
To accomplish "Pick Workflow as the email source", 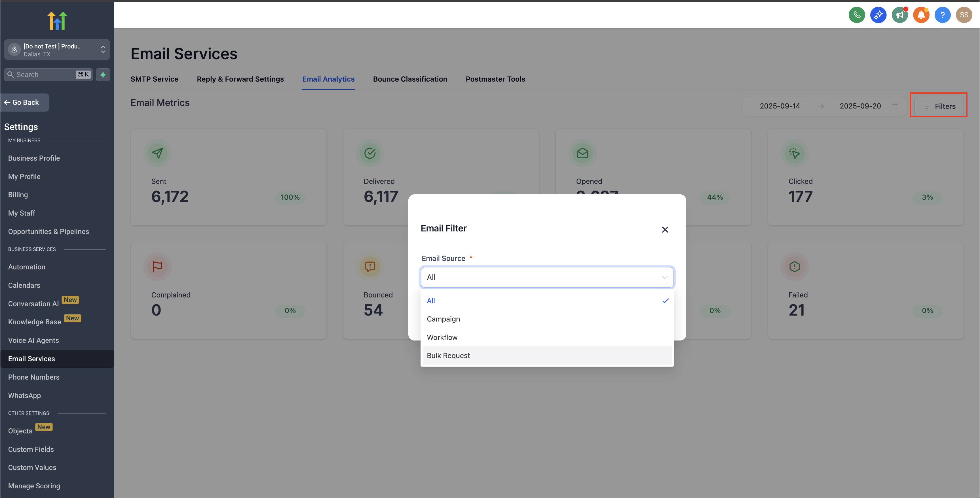I will [x=442, y=337].
